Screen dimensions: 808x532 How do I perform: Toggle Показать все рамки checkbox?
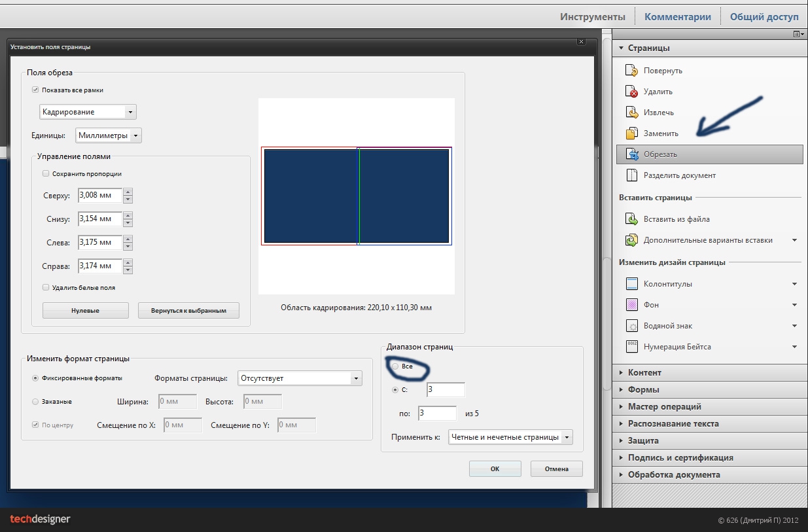coord(35,90)
